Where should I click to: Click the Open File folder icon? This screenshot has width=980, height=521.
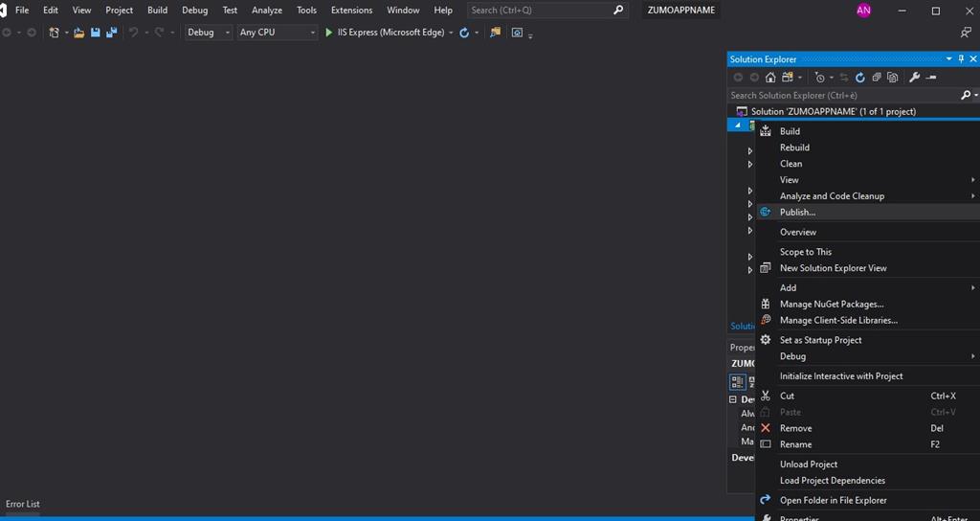pos(79,33)
